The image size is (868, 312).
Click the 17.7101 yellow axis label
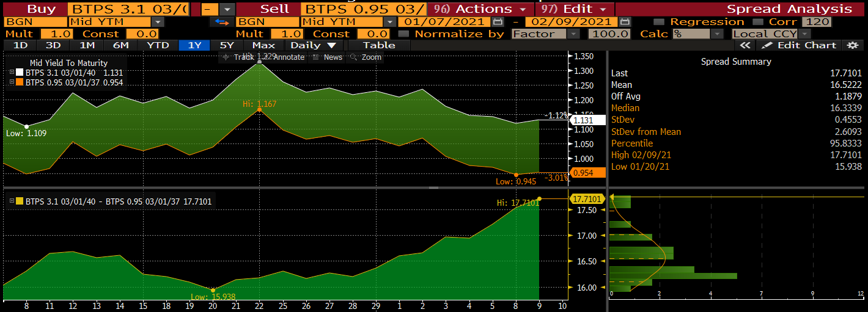[587, 198]
